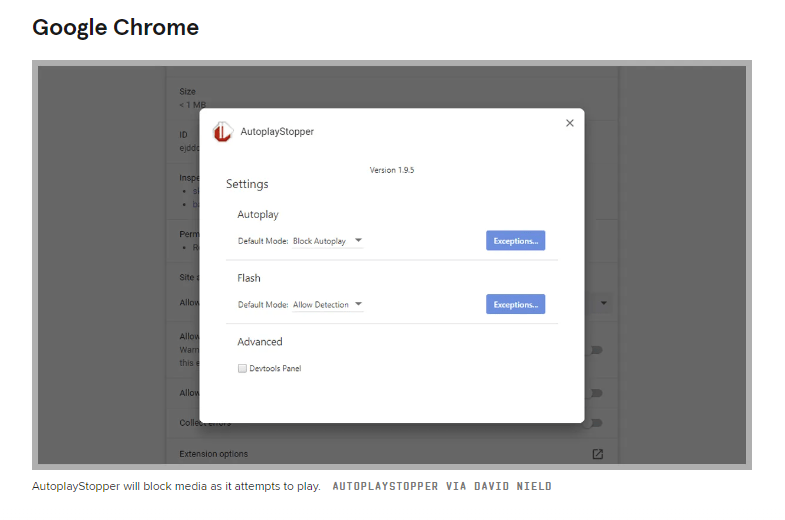Expand the Flash Default Mode dropdown

[328, 305]
